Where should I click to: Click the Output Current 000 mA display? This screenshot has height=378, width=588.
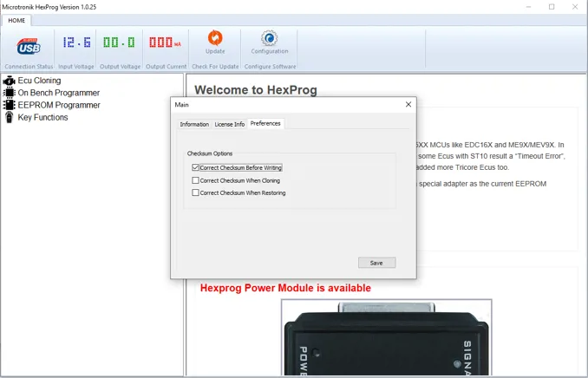click(x=165, y=42)
